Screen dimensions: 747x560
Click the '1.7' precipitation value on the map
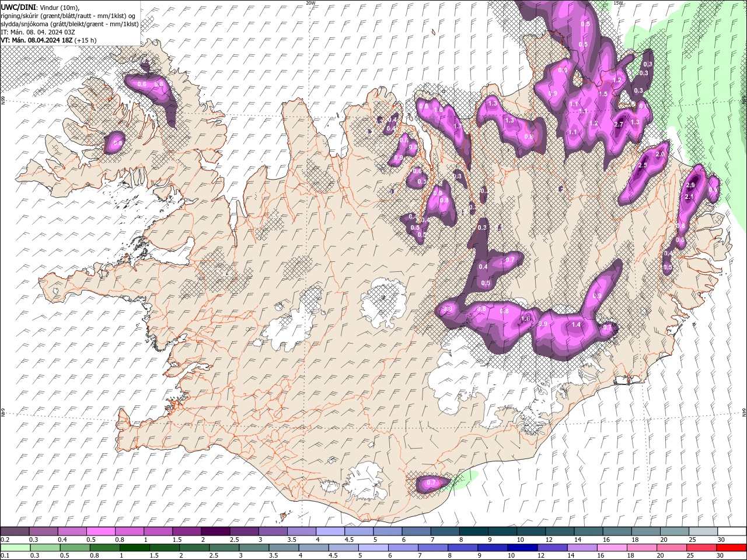coord(458,126)
